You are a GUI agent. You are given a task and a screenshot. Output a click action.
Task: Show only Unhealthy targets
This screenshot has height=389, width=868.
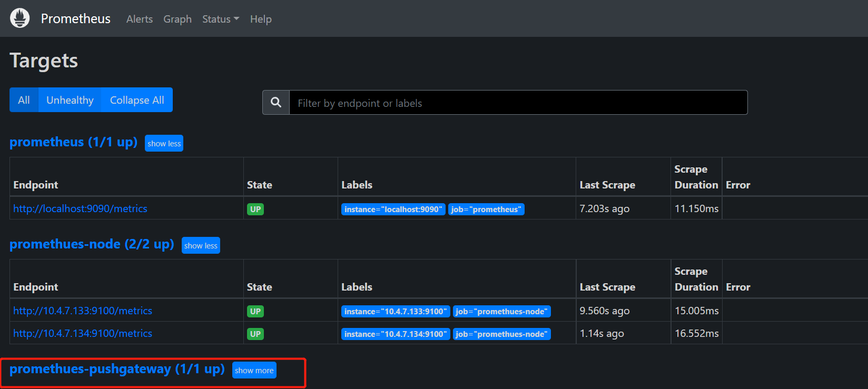[70, 100]
